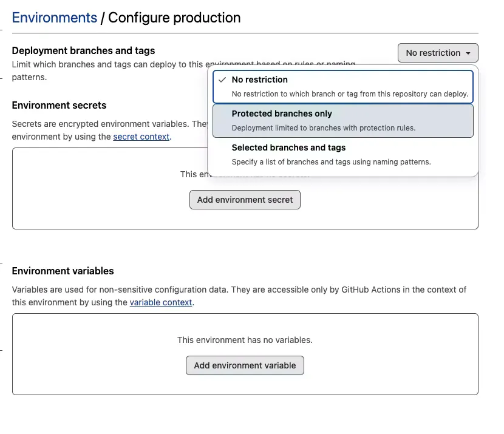The width and height of the screenshot is (504, 434).
Task: Open the variable context documentation link
Action: [x=161, y=302]
